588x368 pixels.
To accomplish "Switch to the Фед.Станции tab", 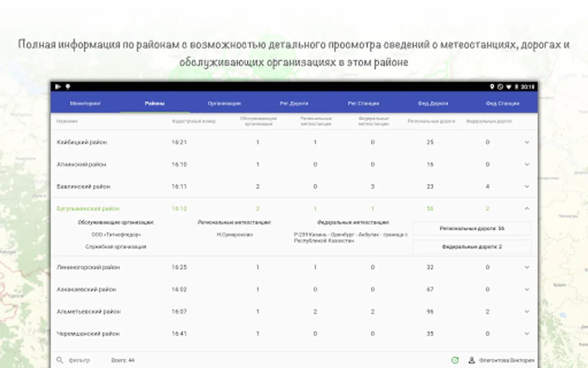I will pyautogui.click(x=503, y=103).
